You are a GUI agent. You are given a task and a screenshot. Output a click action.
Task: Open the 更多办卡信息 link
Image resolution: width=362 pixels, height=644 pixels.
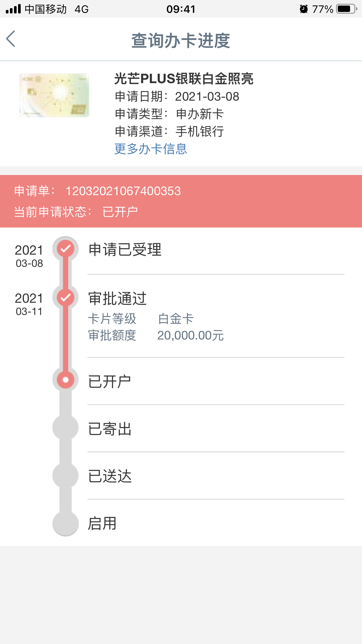coord(151,149)
